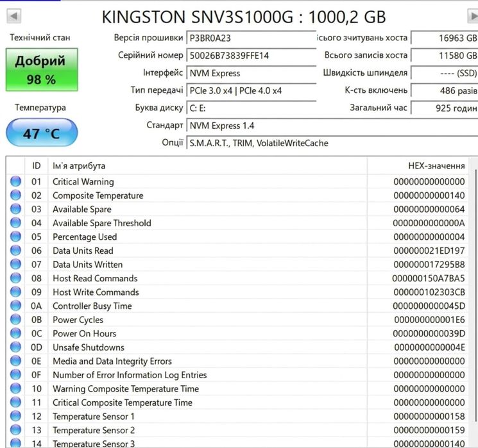This screenshot has width=478, height=448.
Task: Select the Percentage Used attribute name
Action: pyautogui.click(x=85, y=236)
